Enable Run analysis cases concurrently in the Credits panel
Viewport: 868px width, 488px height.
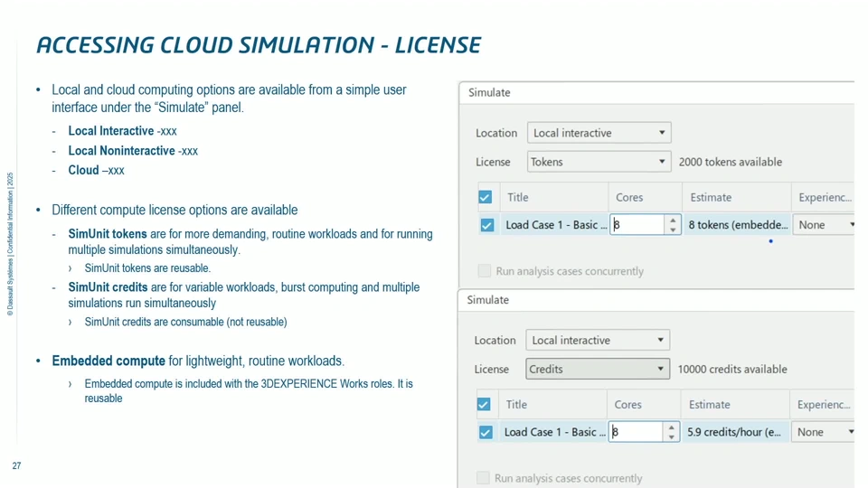483,478
